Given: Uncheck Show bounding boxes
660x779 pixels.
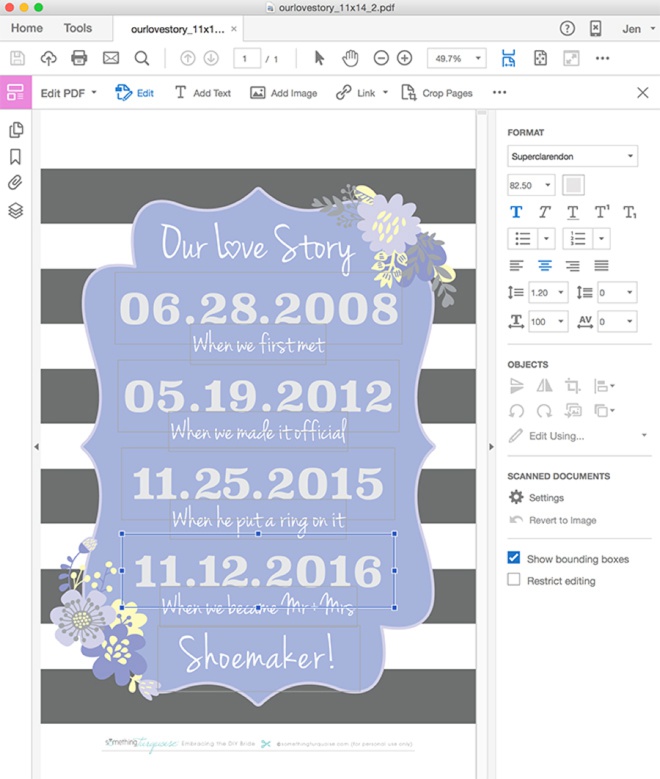Looking at the screenshot, I should [514, 557].
